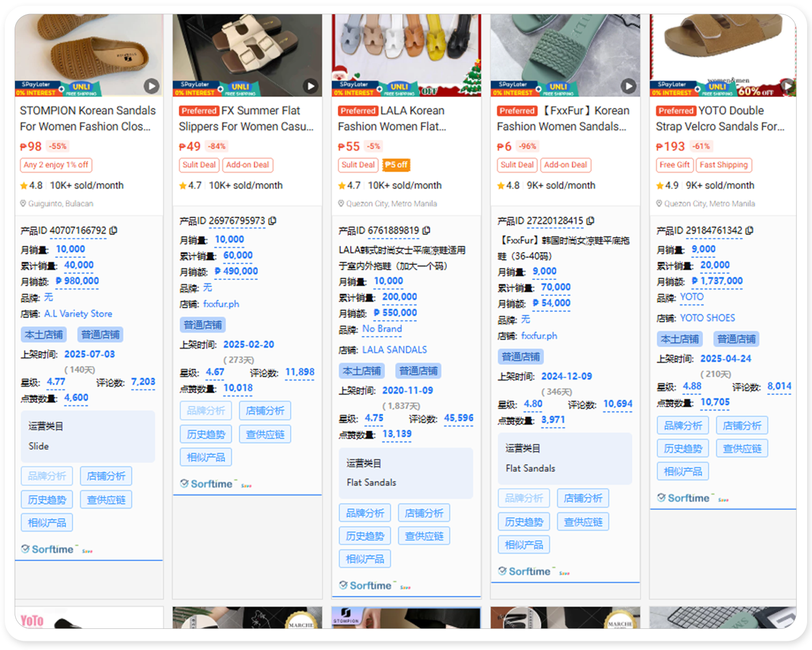Screen dimensions: 812x650
Task: Copy YOTO product ID 29184761342
Action: pos(749,230)
